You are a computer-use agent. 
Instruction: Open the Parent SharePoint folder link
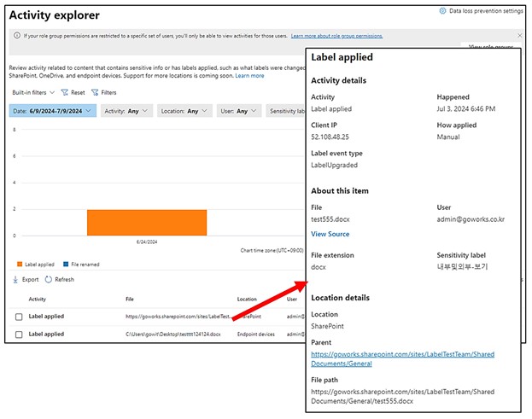(x=401, y=358)
